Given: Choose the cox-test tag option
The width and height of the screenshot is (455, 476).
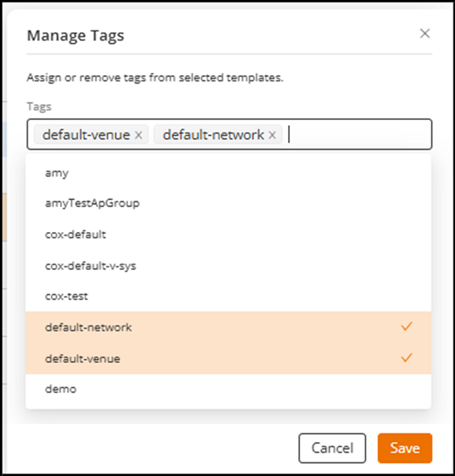Looking at the screenshot, I should (x=67, y=296).
